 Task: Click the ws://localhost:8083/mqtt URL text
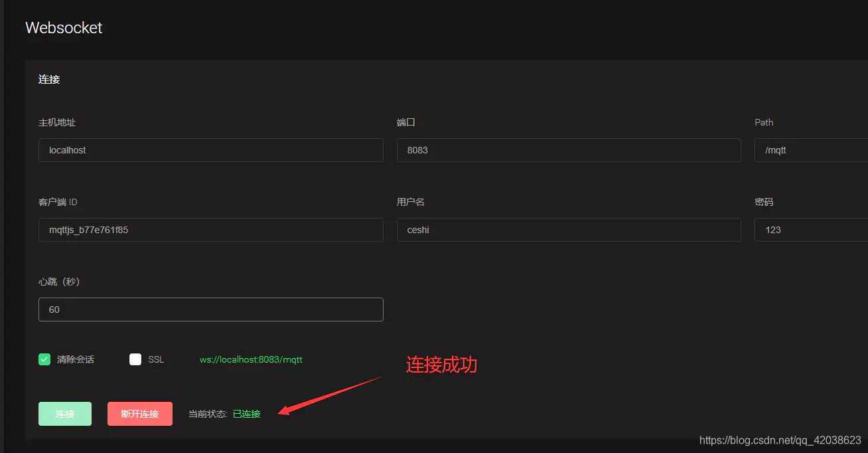251,359
